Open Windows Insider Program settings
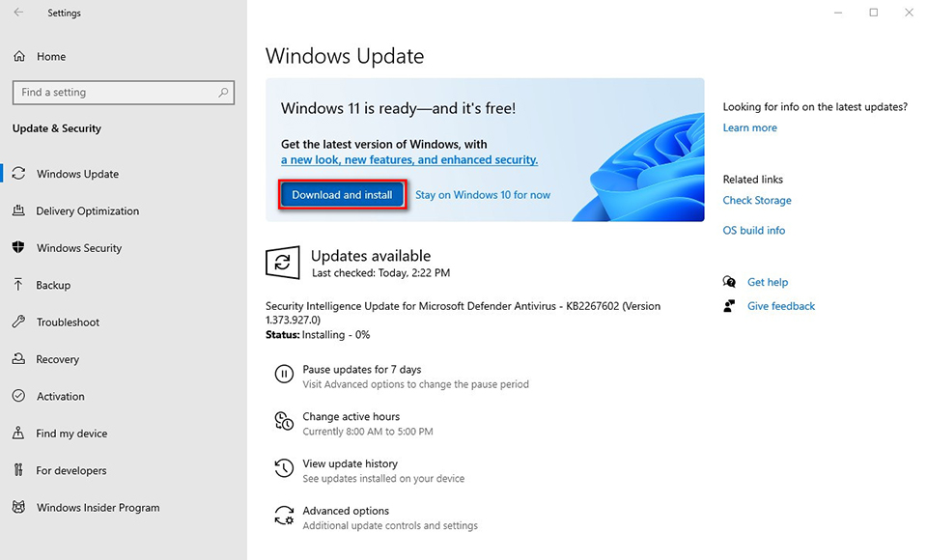Screen dimensions: 927x560 (97, 507)
